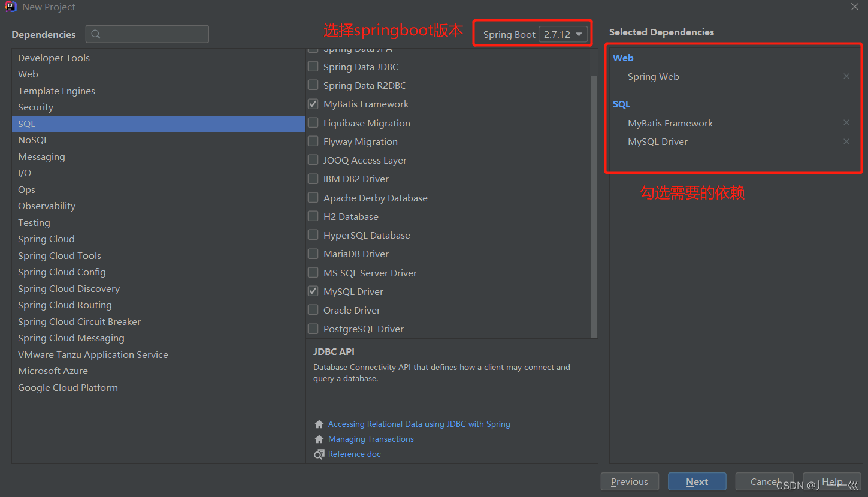The image size is (868, 497).
Task: Select the Spring Cloud Routing category
Action: (158, 305)
